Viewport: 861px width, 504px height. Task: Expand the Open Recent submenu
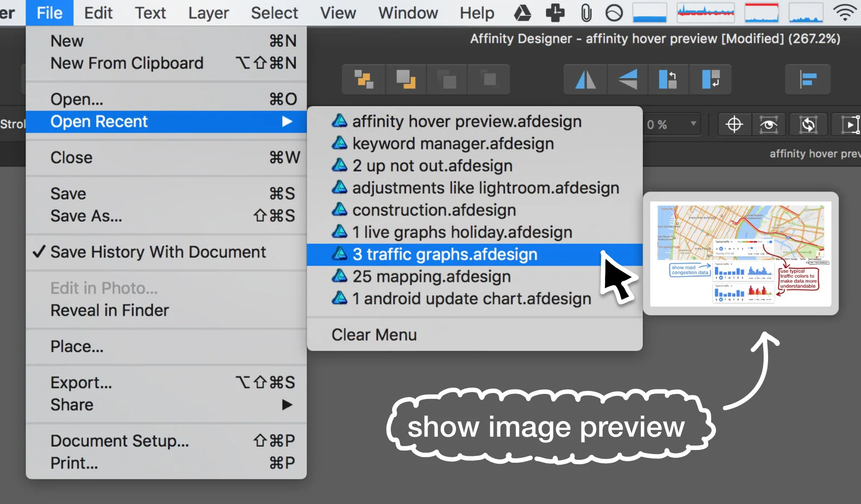pyautogui.click(x=166, y=121)
